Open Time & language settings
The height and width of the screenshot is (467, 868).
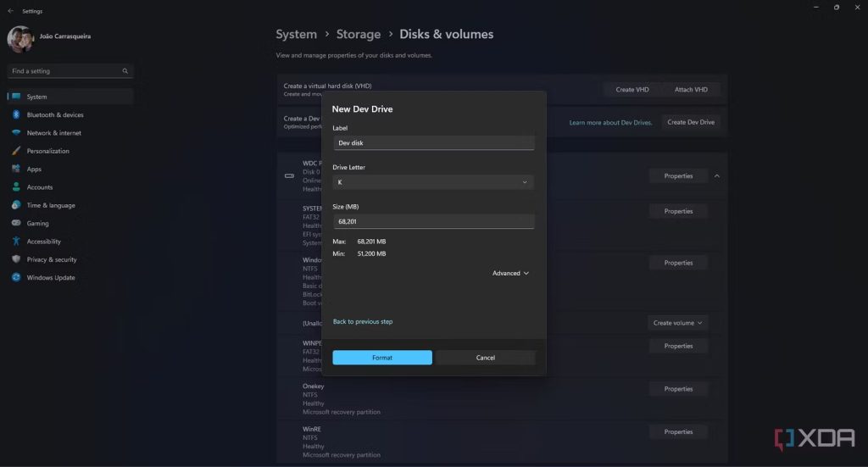(x=50, y=205)
